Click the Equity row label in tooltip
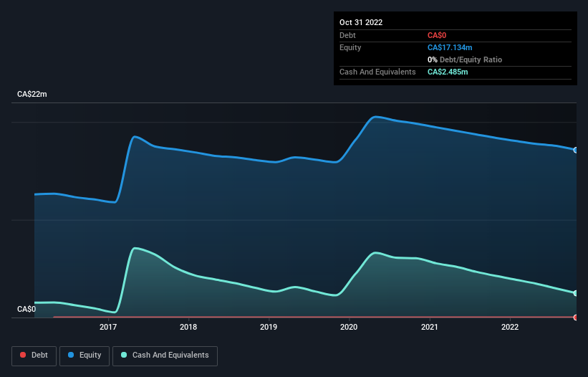This screenshot has height=377, width=588. click(350, 47)
